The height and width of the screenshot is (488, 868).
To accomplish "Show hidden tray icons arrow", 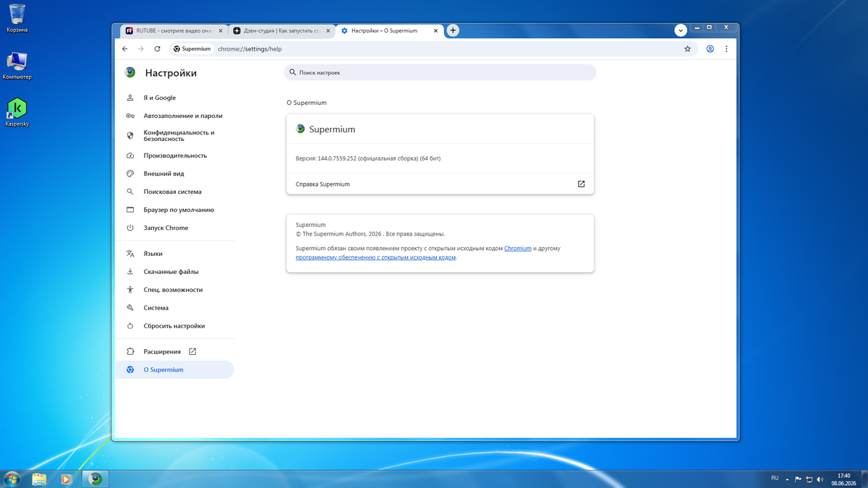I will point(787,479).
